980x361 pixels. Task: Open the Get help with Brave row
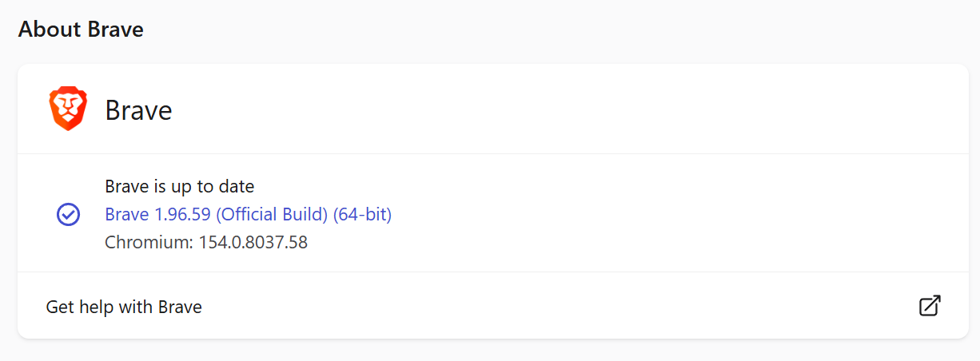click(493, 306)
